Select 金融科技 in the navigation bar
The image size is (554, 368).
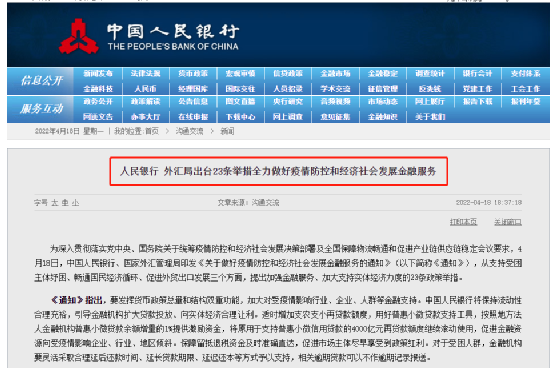[x=98, y=89]
